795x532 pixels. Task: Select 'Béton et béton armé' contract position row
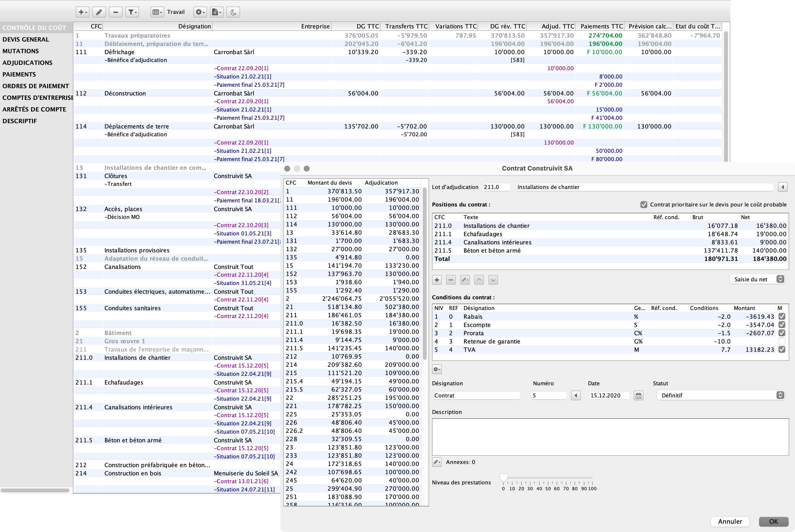610,251
